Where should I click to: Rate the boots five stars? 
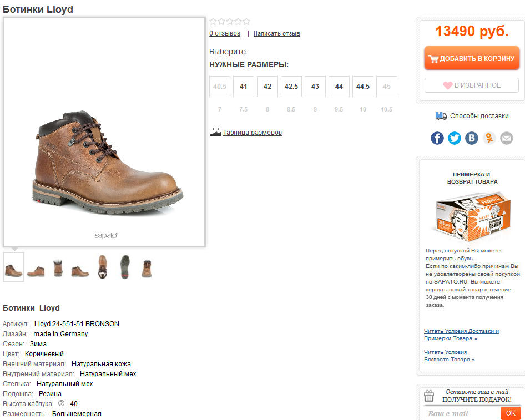click(x=246, y=22)
